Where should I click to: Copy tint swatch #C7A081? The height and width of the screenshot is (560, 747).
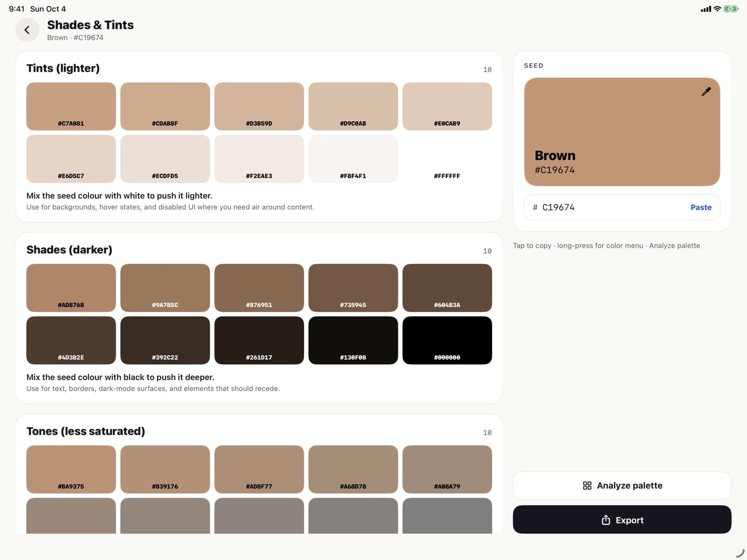coord(71,106)
